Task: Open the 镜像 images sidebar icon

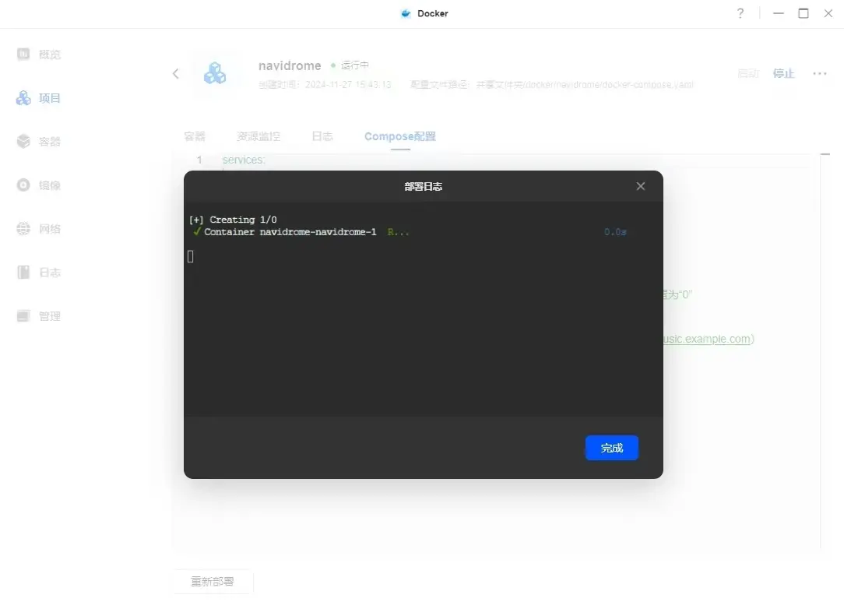Action: click(23, 185)
